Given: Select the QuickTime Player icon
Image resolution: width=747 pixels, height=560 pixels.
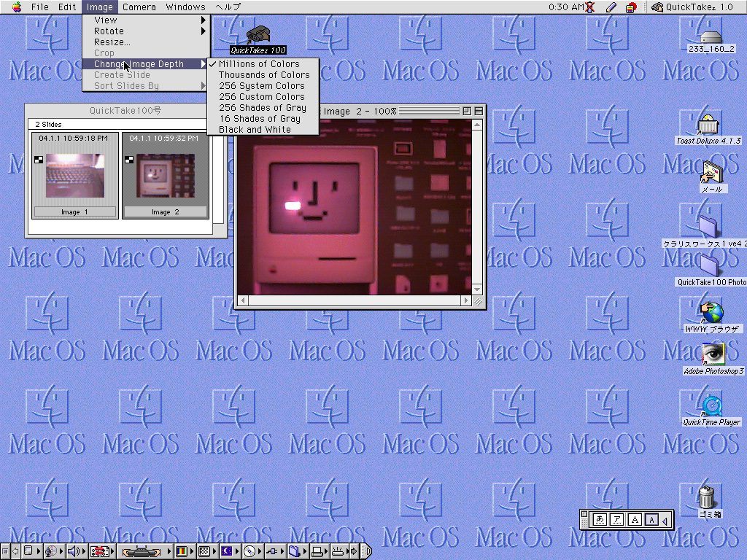Looking at the screenshot, I should tap(712, 405).
